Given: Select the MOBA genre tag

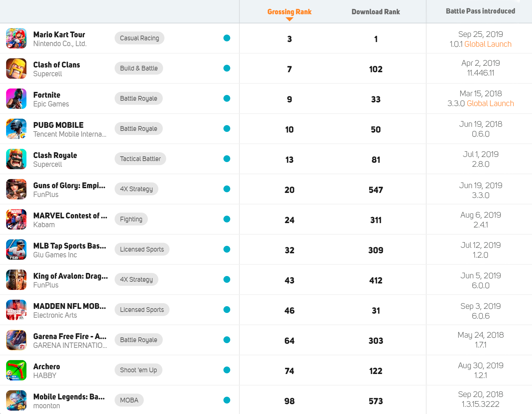Looking at the screenshot, I should (129, 400).
